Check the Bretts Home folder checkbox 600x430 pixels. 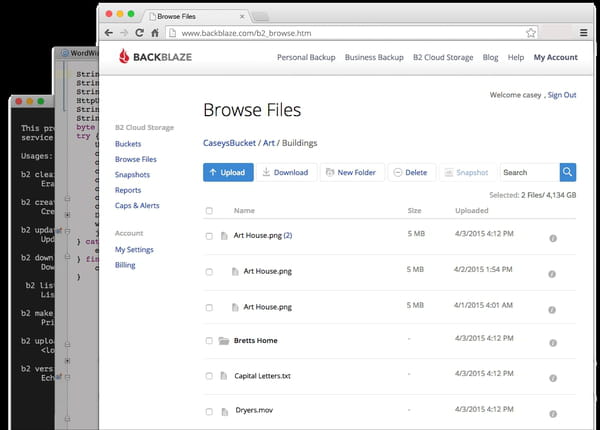coord(209,340)
